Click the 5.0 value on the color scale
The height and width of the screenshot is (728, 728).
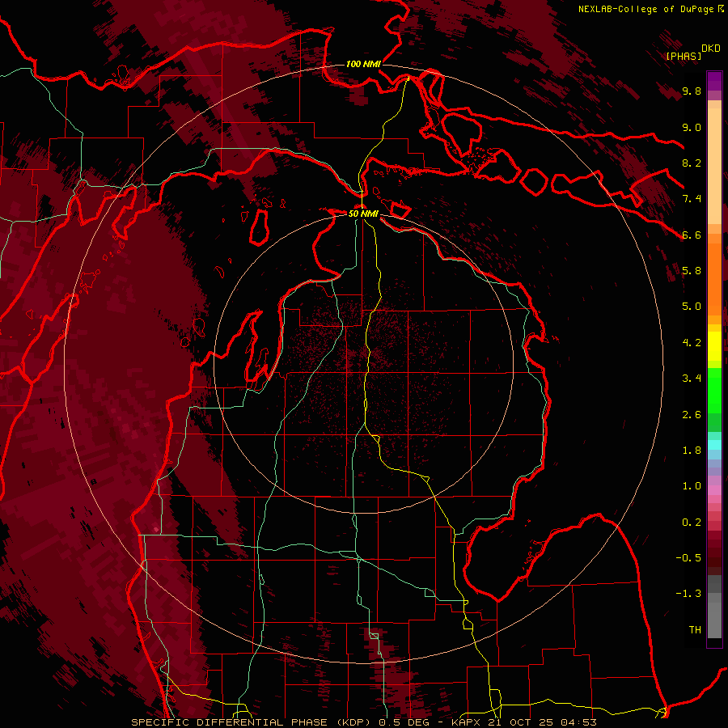coord(692,307)
